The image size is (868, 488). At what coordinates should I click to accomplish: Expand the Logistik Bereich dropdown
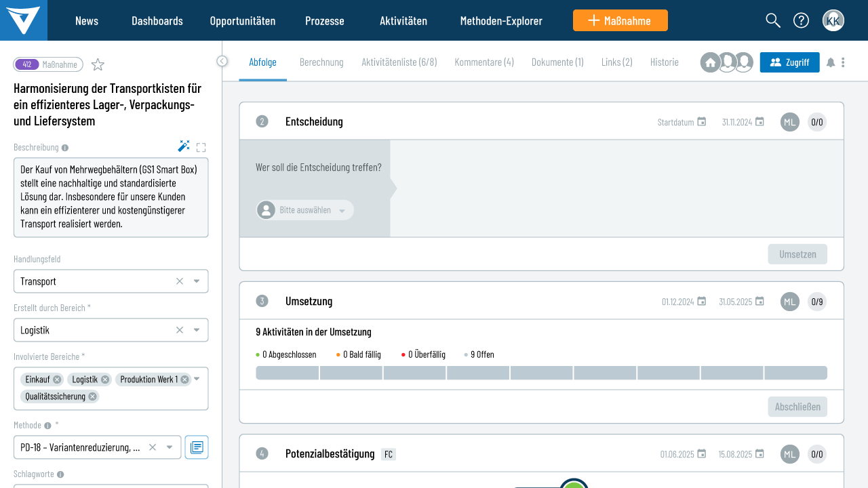pos(197,330)
